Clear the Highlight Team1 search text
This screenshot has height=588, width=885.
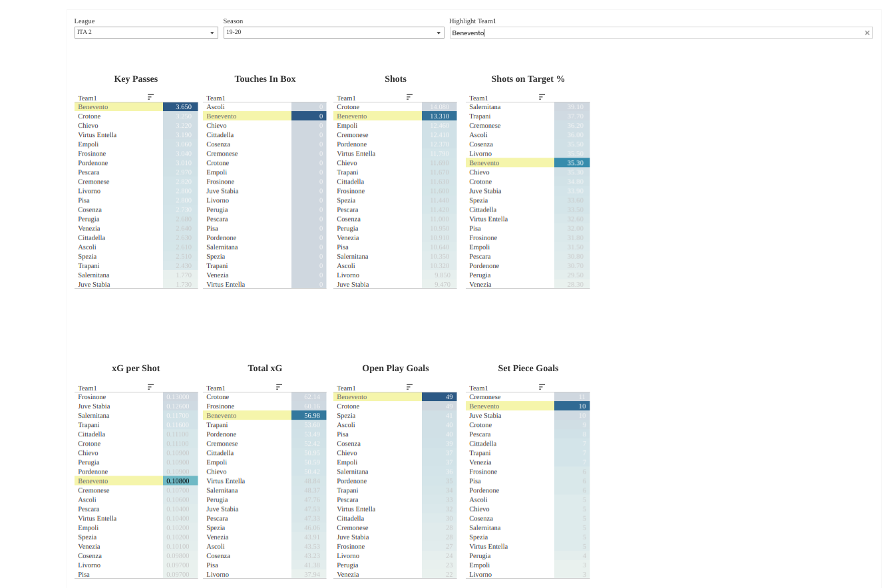tap(867, 33)
